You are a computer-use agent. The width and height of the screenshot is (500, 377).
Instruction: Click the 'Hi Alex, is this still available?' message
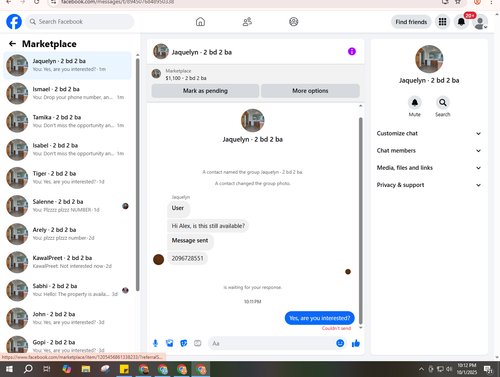(x=208, y=226)
